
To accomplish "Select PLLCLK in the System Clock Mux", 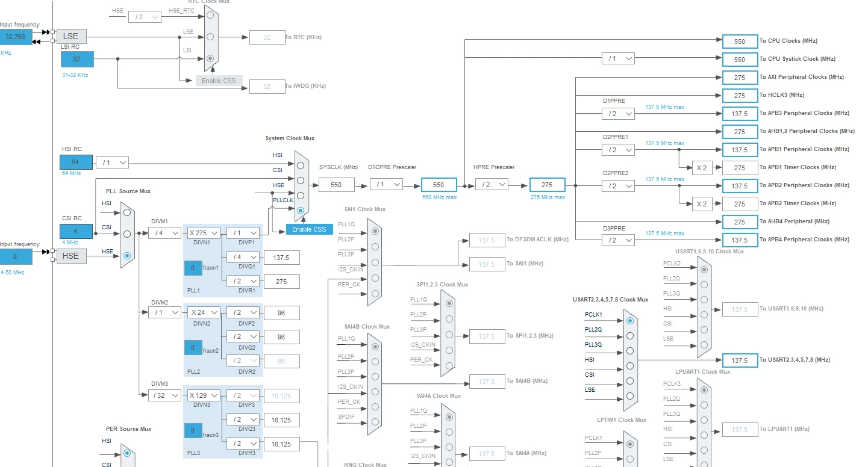I will [300, 211].
